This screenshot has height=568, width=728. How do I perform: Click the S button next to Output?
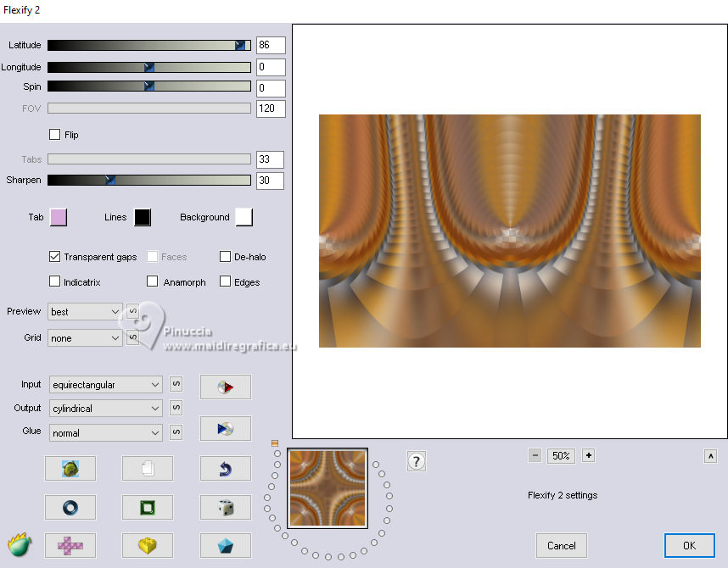pyautogui.click(x=176, y=408)
